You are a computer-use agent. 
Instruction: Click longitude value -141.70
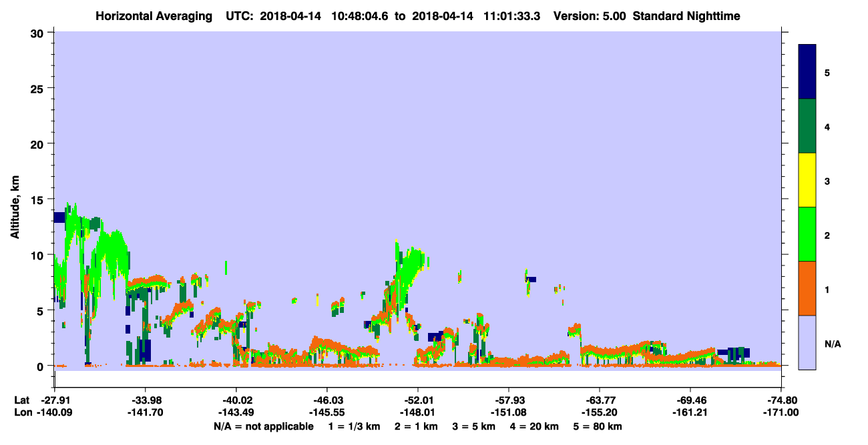146,413
